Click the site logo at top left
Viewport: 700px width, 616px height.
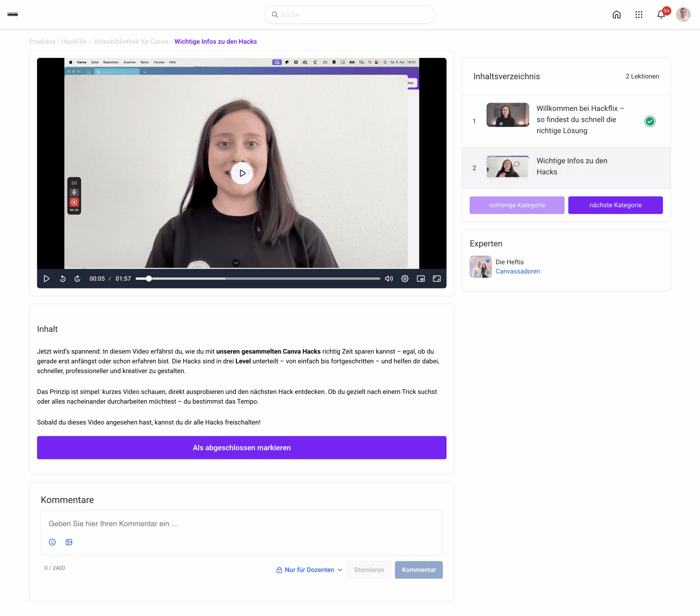pyautogui.click(x=13, y=14)
